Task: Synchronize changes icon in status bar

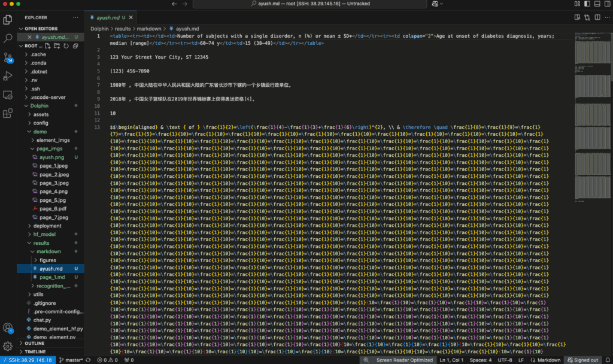Action: (x=89, y=360)
